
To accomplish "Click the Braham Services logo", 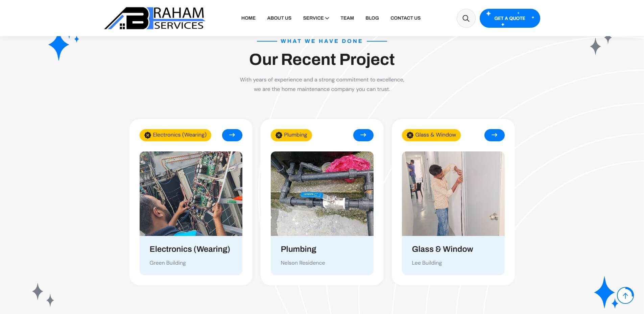I will click(155, 18).
